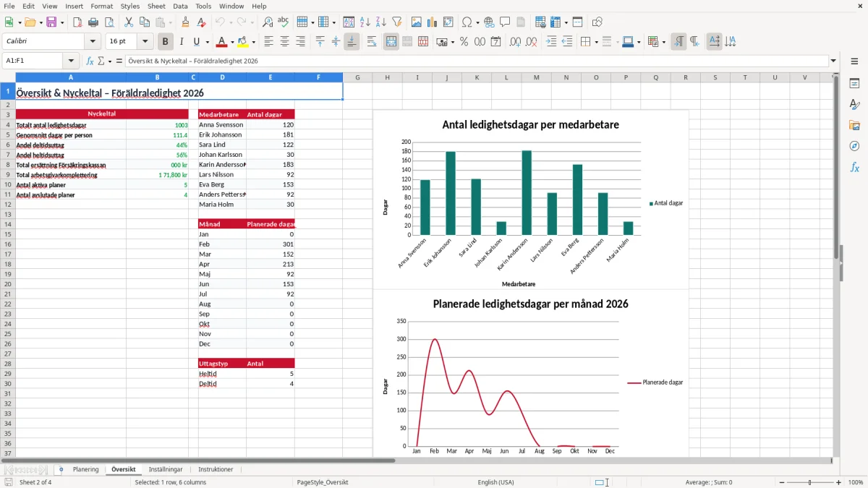
Task: Click PageStyle_Översikt in status bar
Action: 323,482
